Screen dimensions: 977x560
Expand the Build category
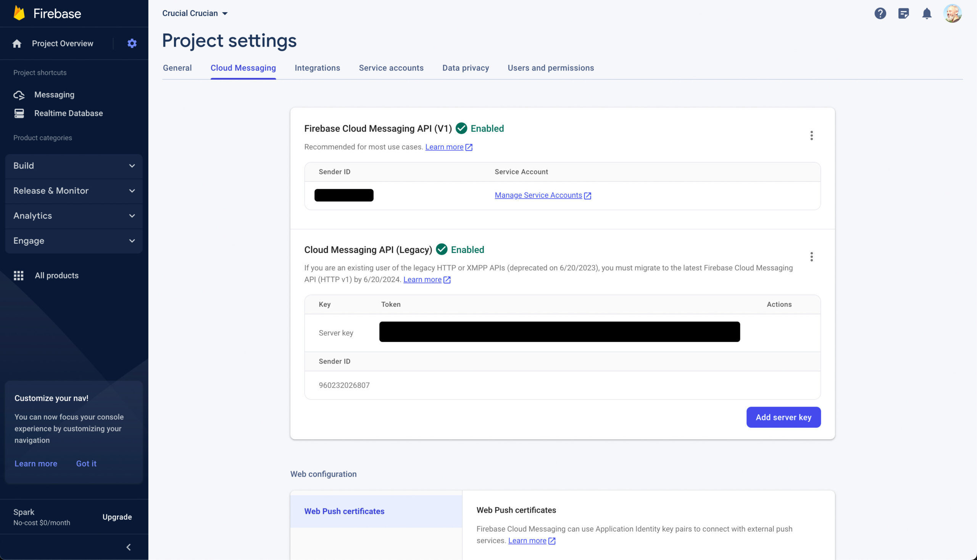click(74, 166)
